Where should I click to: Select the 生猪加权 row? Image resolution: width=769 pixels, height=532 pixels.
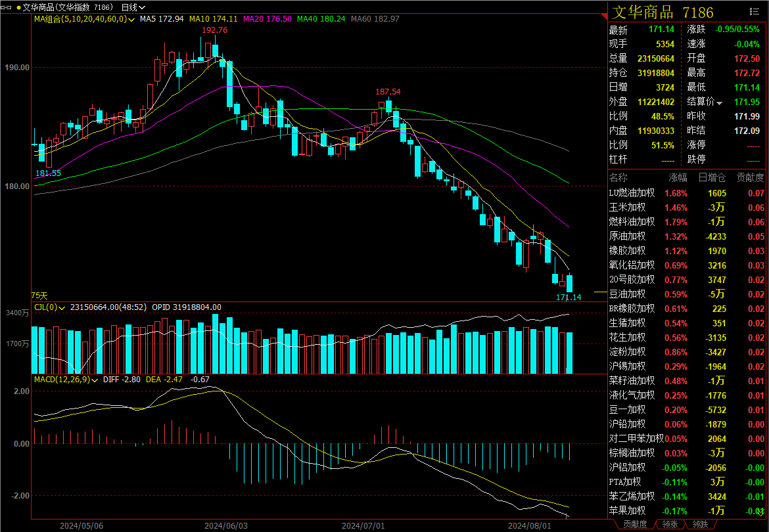pyautogui.click(x=687, y=323)
